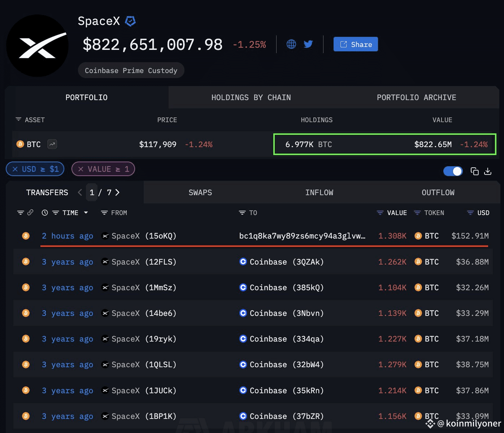Image resolution: width=504 pixels, height=433 pixels.
Task: Open the Holdings By Chain tab
Action: point(251,97)
